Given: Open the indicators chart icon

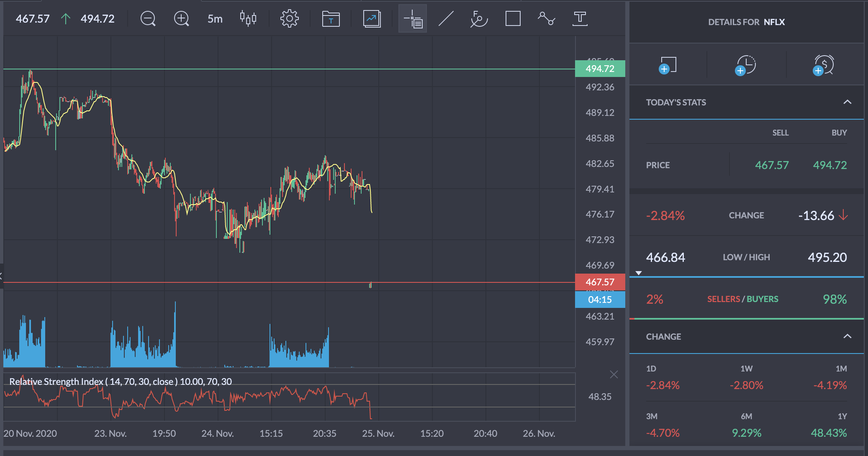Looking at the screenshot, I should (372, 19).
